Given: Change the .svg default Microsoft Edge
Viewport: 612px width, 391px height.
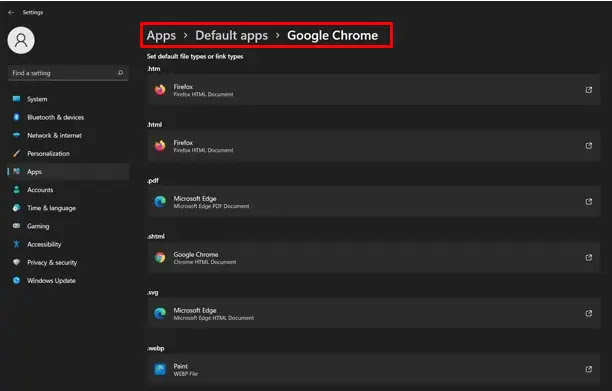Looking at the screenshot, I should (x=374, y=313).
